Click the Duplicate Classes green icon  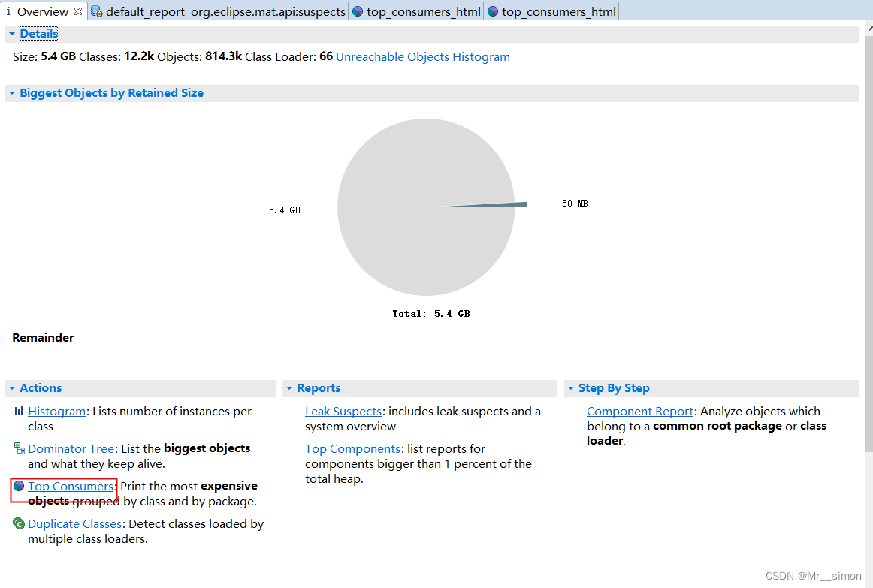tap(19, 523)
